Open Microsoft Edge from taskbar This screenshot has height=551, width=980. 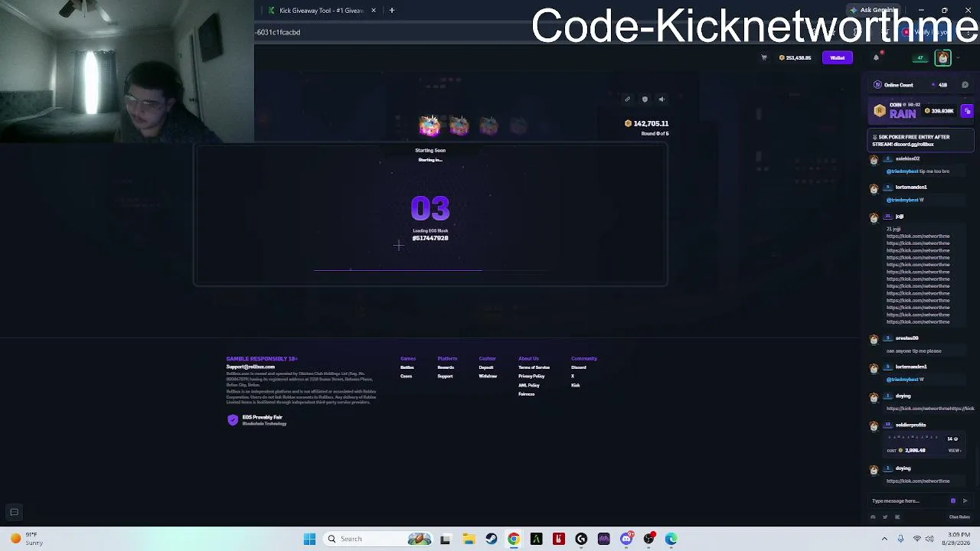671,539
